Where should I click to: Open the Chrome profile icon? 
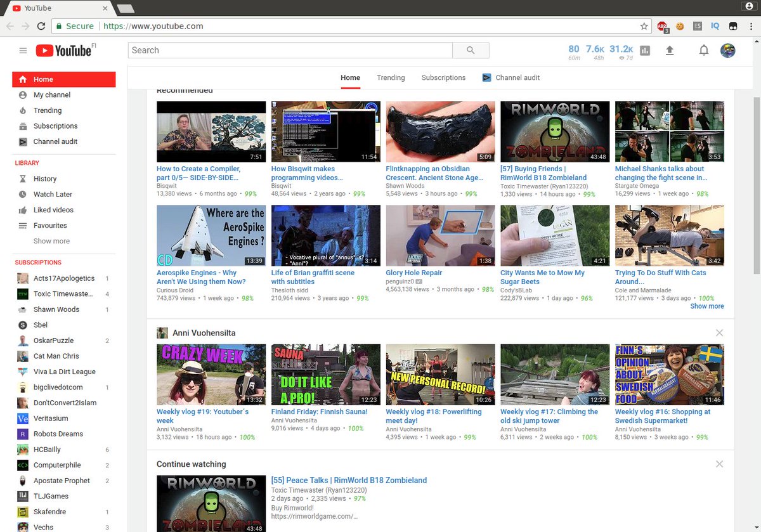click(748, 6)
